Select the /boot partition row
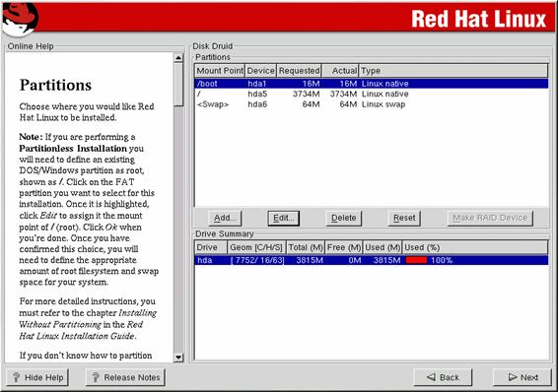Viewport: 558px width, 392px height. tap(372, 84)
